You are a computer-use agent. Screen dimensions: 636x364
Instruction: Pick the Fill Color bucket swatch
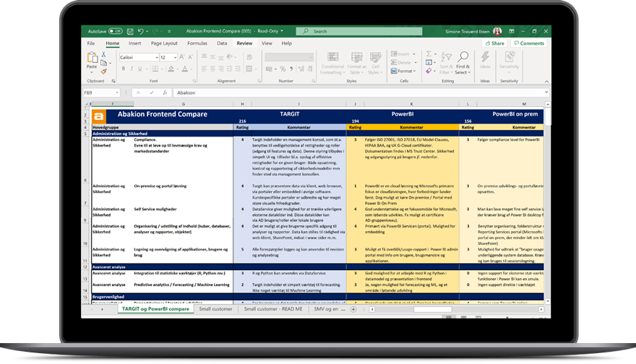click(x=171, y=69)
